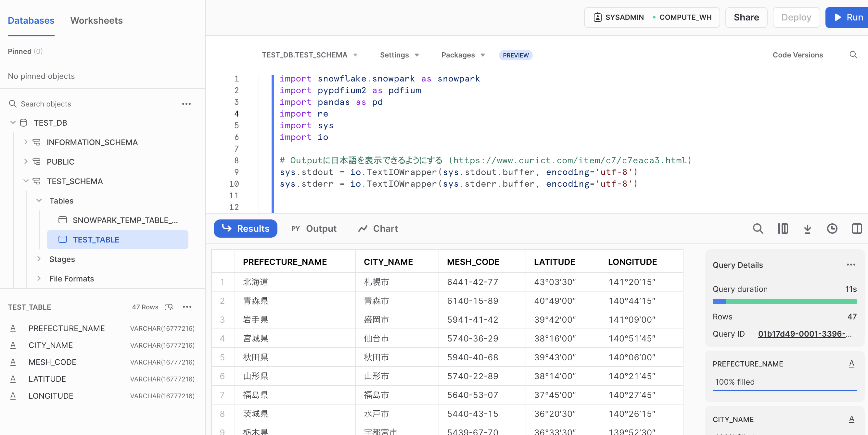
Task: Open the Packages dropdown
Action: (x=462, y=55)
